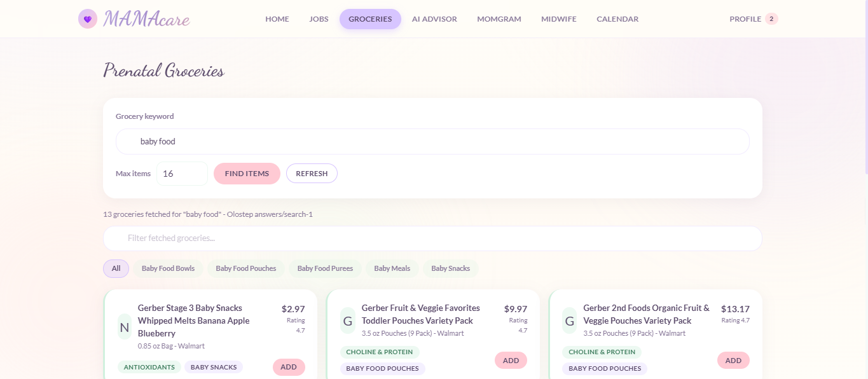Focus the Grocery keyword input field

pyautogui.click(x=432, y=141)
